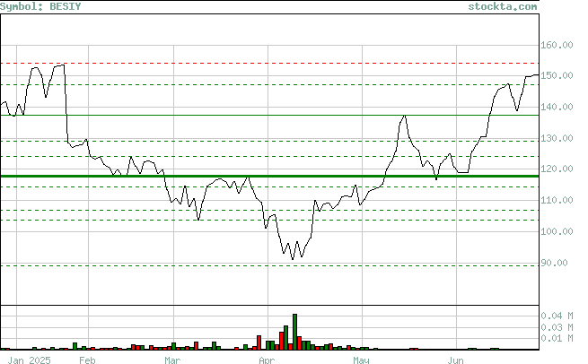This screenshot has height=364, width=588.
Task: Click the Mar date label
Action: pyautogui.click(x=172, y=360)
